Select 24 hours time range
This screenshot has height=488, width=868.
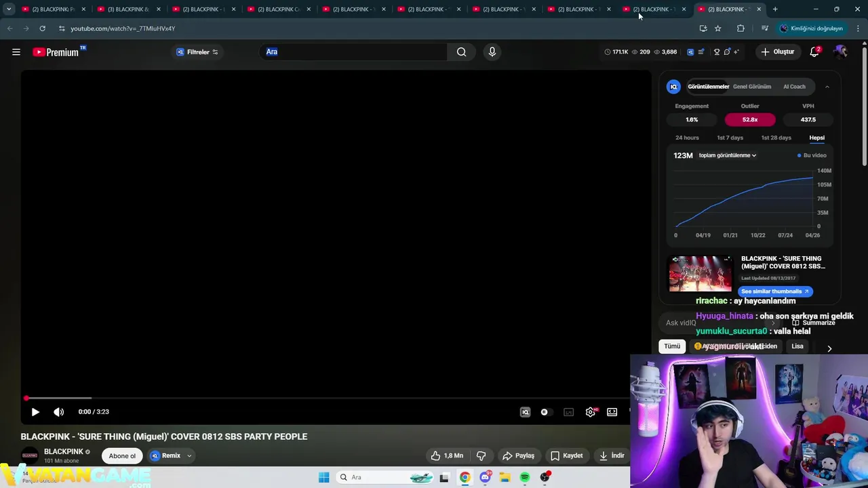[687, 138]
